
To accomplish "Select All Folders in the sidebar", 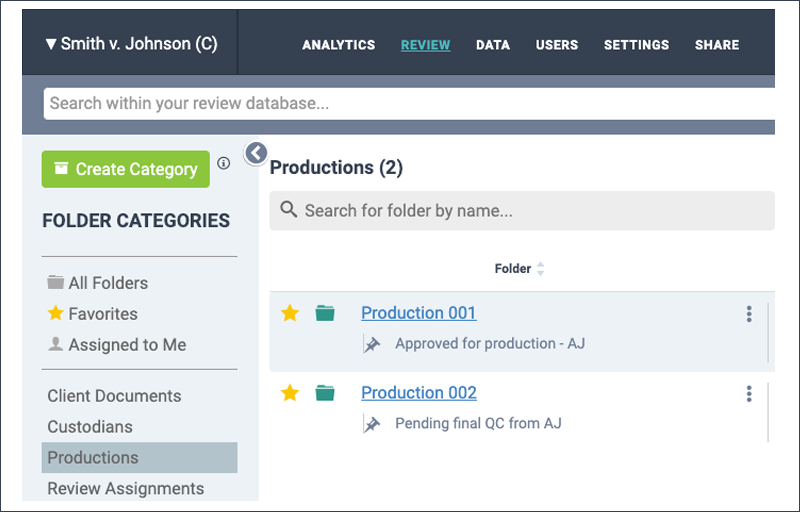I will coord(98,283).
